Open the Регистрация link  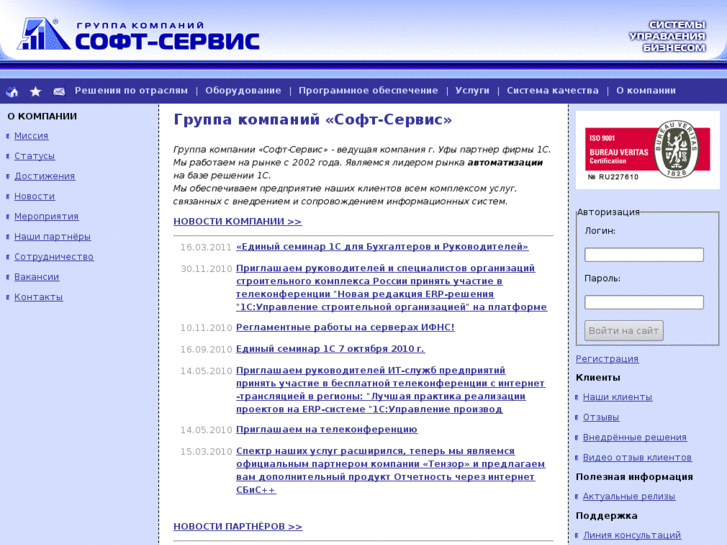607,359
